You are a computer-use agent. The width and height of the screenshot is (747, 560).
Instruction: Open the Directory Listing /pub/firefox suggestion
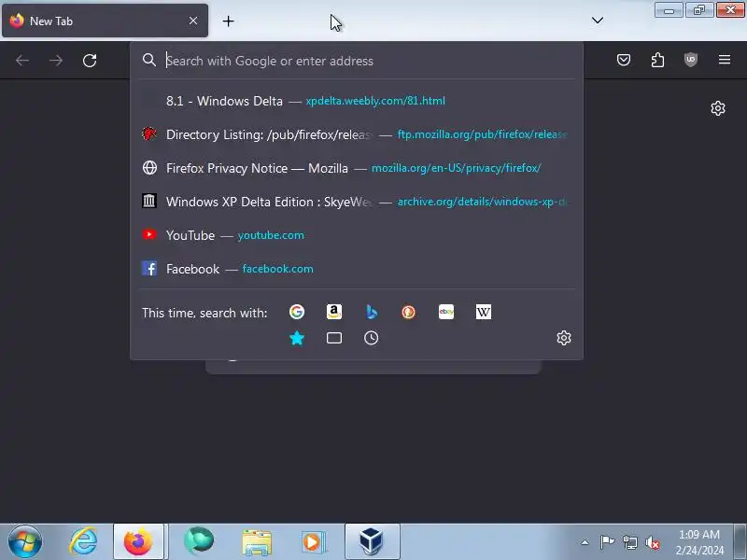357,134
